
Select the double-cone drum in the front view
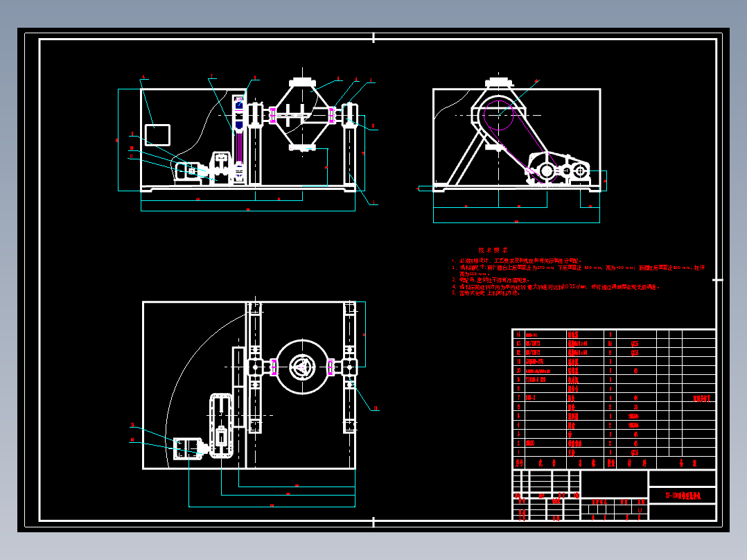tap(302, 115)
